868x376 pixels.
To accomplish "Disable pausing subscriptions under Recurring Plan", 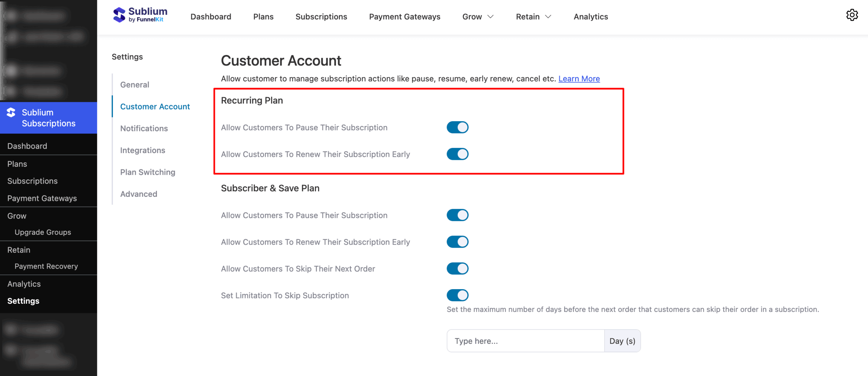I will coord(457,127).
